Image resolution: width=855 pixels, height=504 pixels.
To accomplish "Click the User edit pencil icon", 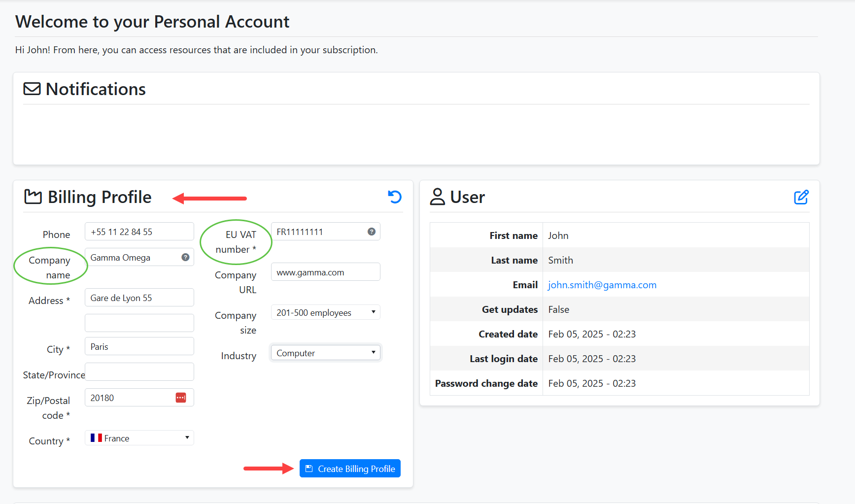I will (x=801, y=197).
